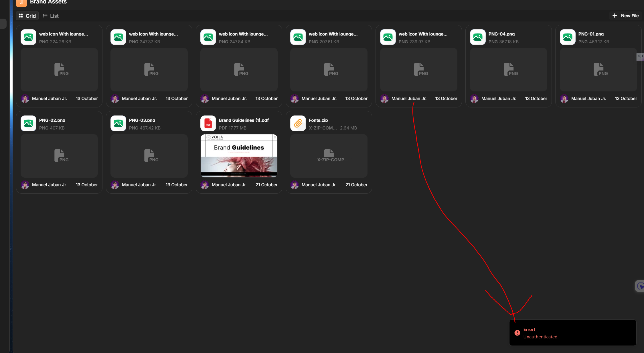This screenshot has width=644, height=353.
Task: Switch to List view
Action: pos(51,16)
